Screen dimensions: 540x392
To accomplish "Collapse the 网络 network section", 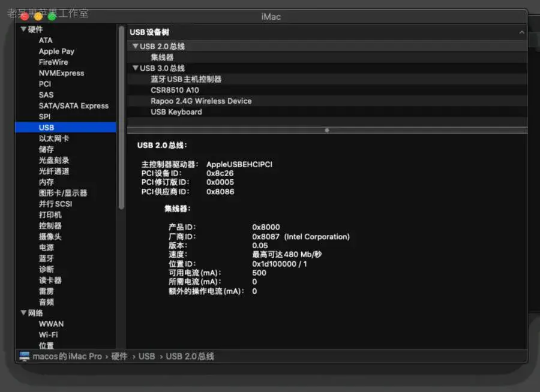I will (23, 312).
